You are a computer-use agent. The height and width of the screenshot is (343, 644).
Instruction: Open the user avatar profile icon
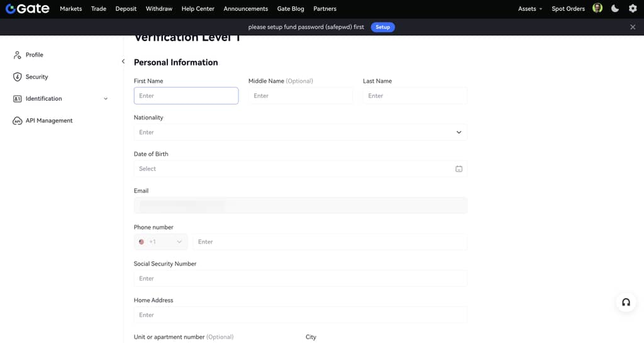597,8
